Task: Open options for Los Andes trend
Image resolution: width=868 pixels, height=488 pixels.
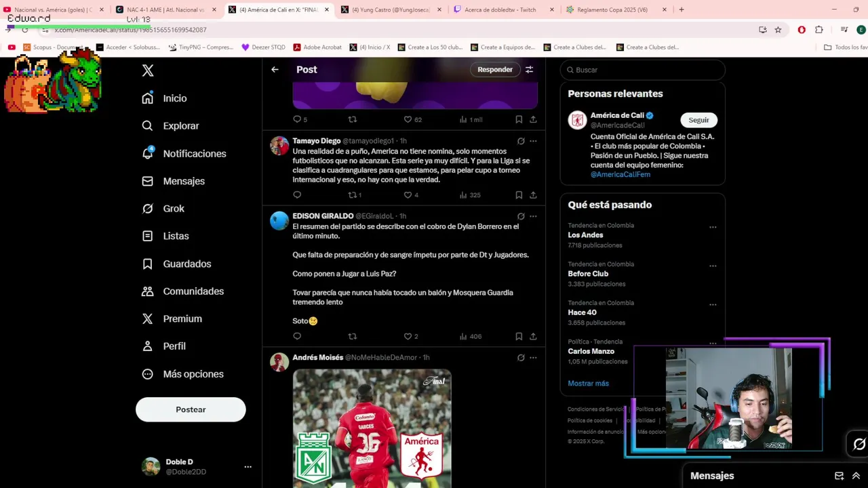Action: pyautogui.click(x=713, y=227)
